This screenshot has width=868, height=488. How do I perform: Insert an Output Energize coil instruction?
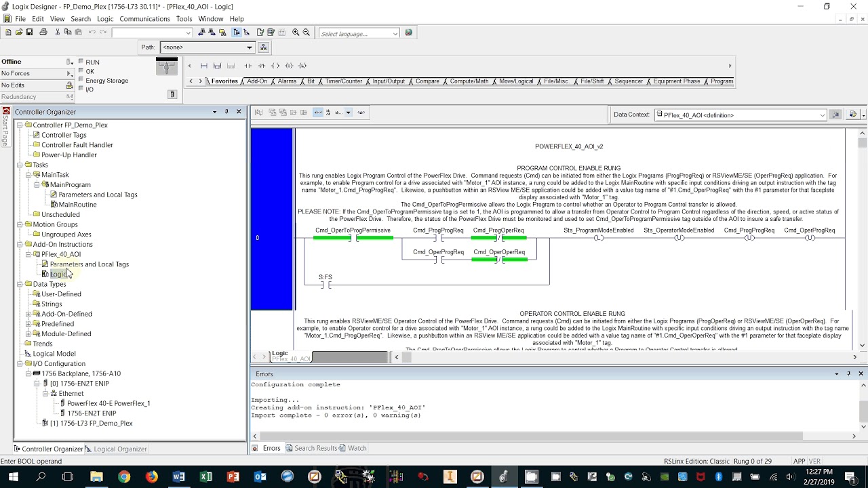(275, 66)
